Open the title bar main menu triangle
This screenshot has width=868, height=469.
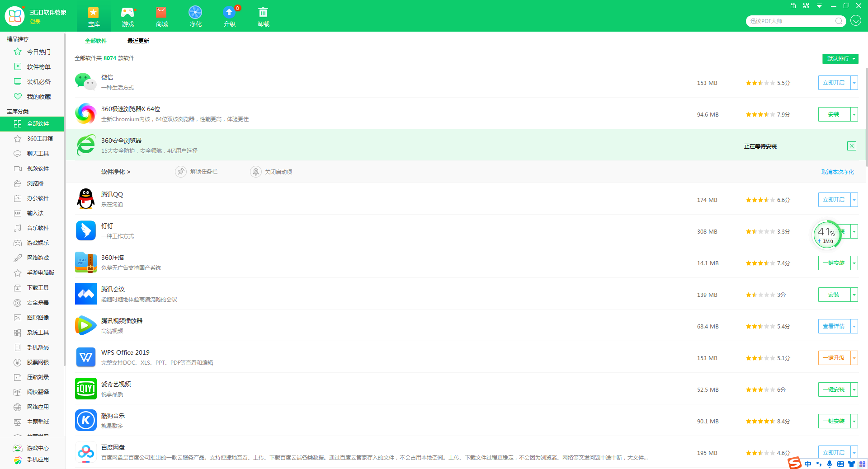pyautogui.click(x=819, y=6)
